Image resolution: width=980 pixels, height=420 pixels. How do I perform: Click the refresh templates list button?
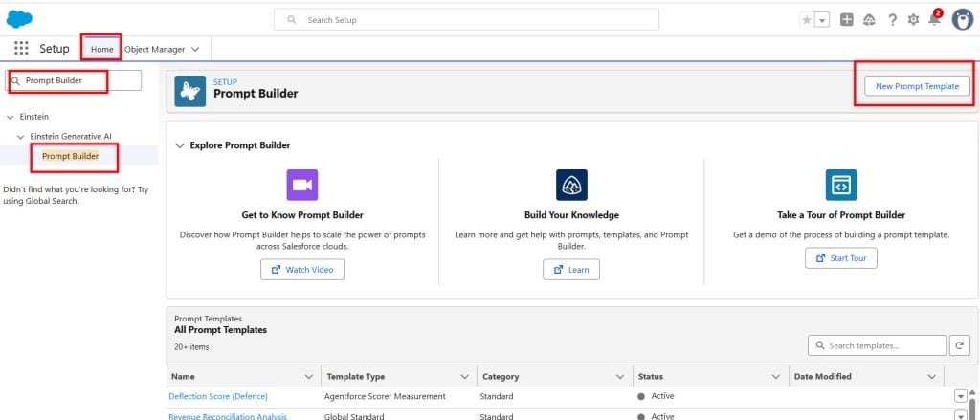point(960,345)
